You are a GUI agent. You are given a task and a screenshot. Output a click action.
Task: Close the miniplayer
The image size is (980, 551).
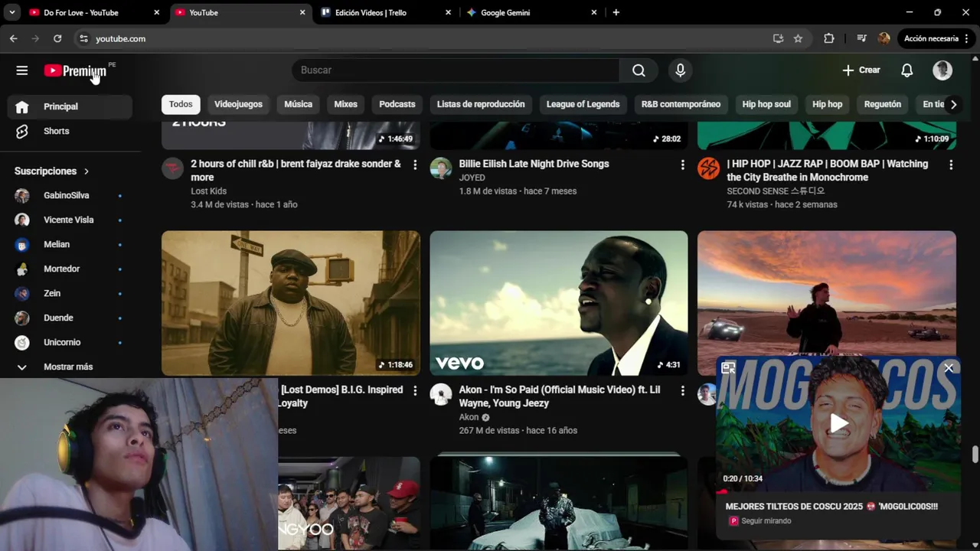(x=949, y=368)
